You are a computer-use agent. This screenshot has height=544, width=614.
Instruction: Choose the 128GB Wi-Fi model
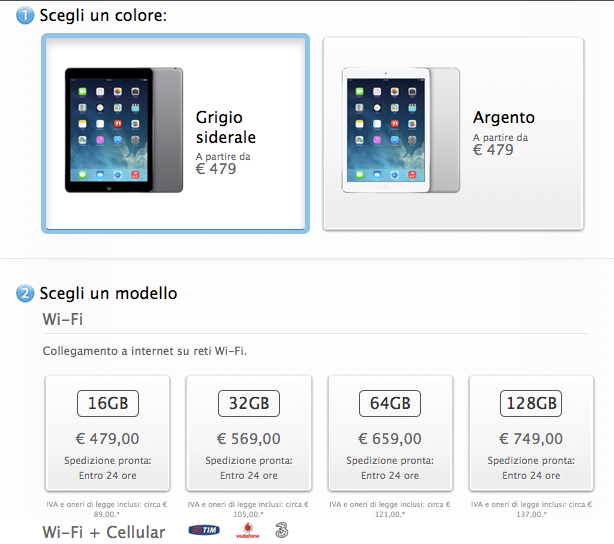click(x=531, y=433)
